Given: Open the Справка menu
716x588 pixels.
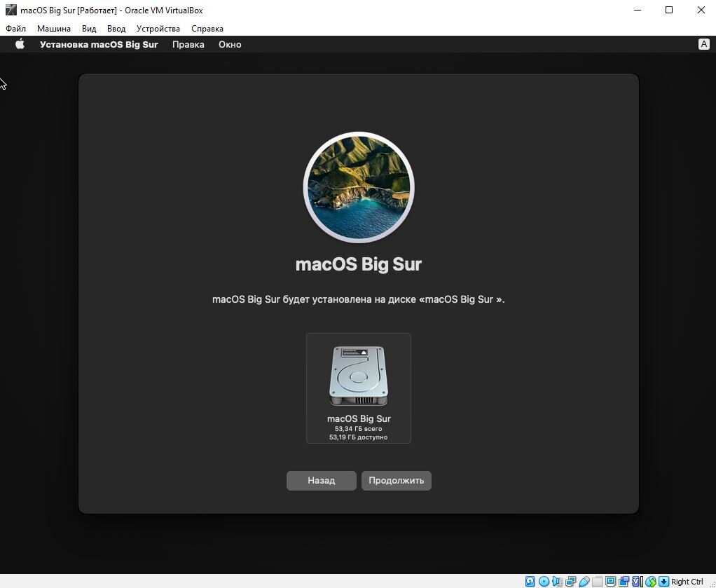Looking at the screenshot, I should 207,28.
